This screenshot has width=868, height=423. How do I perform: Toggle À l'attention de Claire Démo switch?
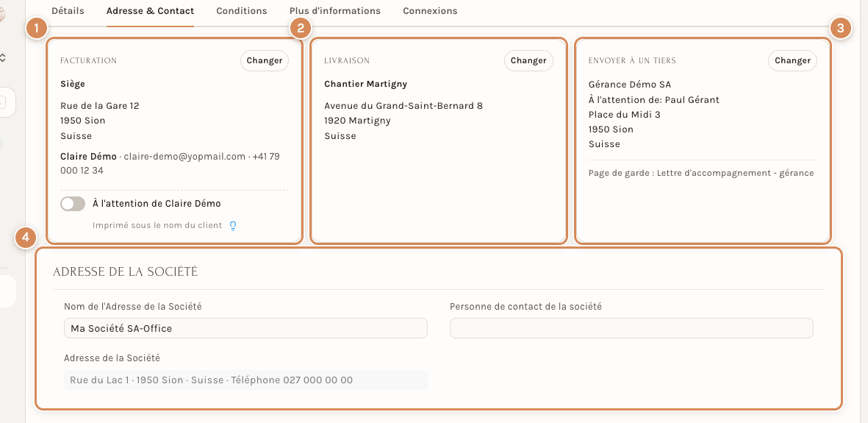point(73,204)
